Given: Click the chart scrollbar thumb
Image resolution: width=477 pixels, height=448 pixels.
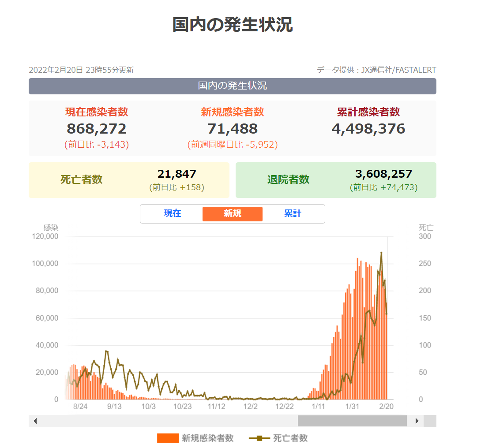Looking at the screenshot, I should pyautogui.click(x=352, y=421).
